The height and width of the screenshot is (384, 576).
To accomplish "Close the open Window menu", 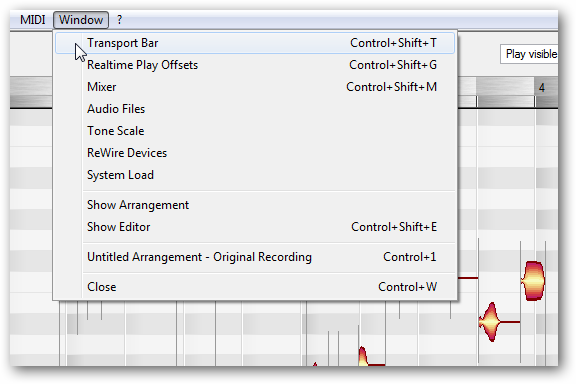I will [81, 20].
